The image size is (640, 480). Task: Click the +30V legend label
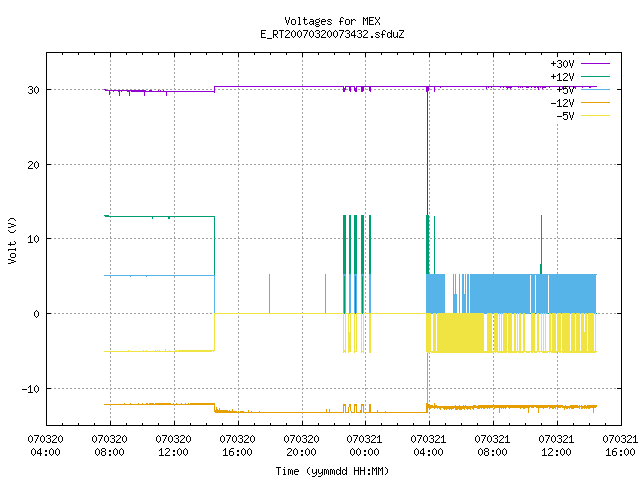click(x=562, y=64)
